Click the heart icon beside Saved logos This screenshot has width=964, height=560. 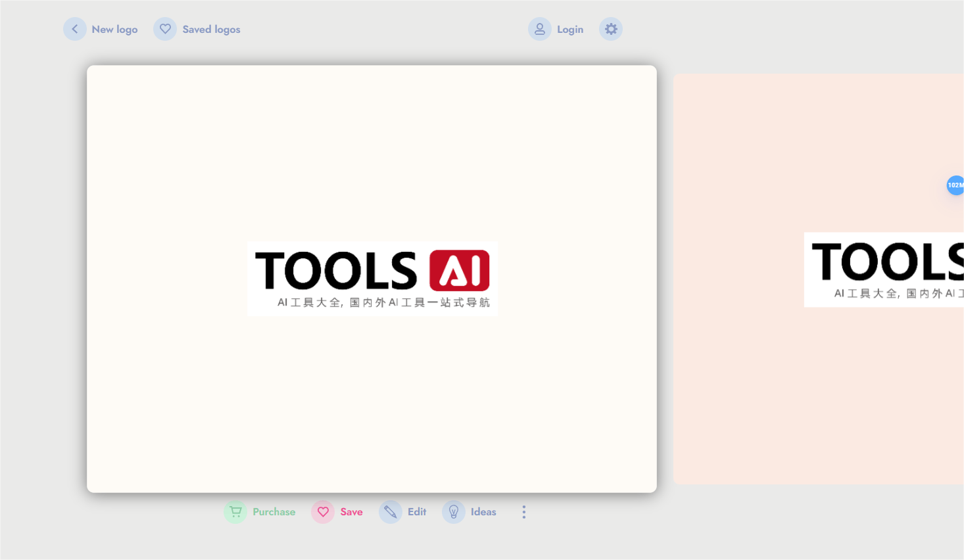tap(165, 29)
